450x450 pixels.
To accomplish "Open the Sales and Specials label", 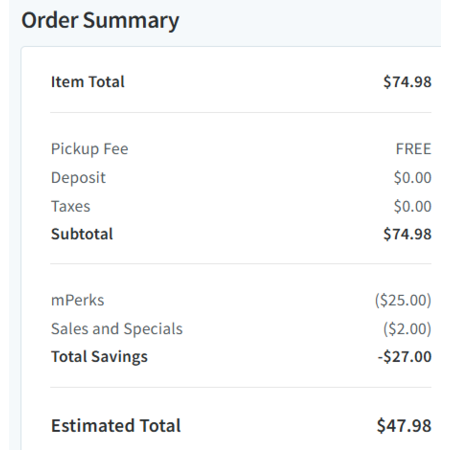I will coord(117,329).
